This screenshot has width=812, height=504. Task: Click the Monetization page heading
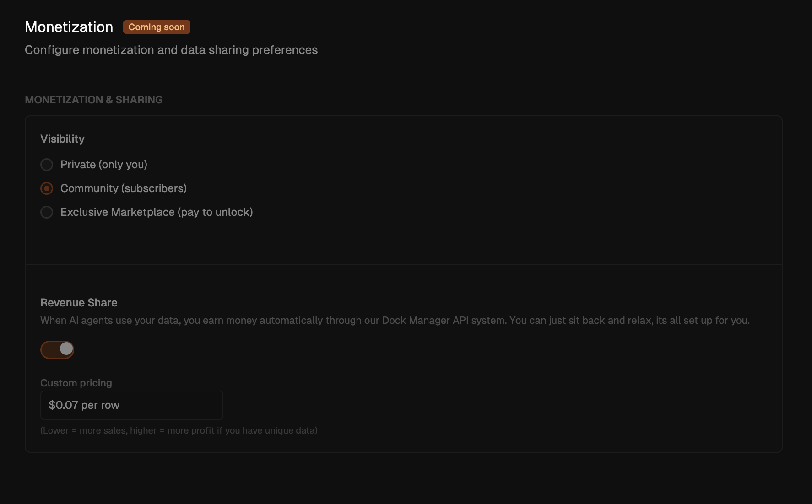[x=69, y=27]
